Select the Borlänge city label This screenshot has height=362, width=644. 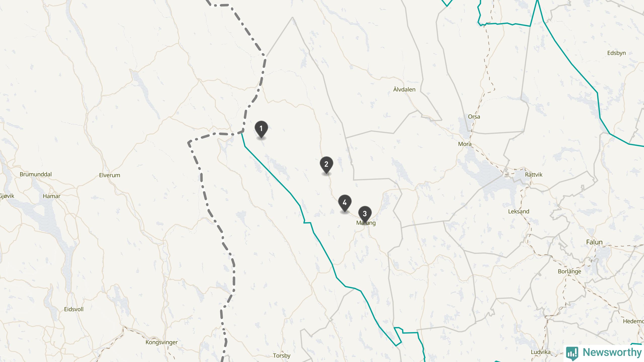pos(570,271)
